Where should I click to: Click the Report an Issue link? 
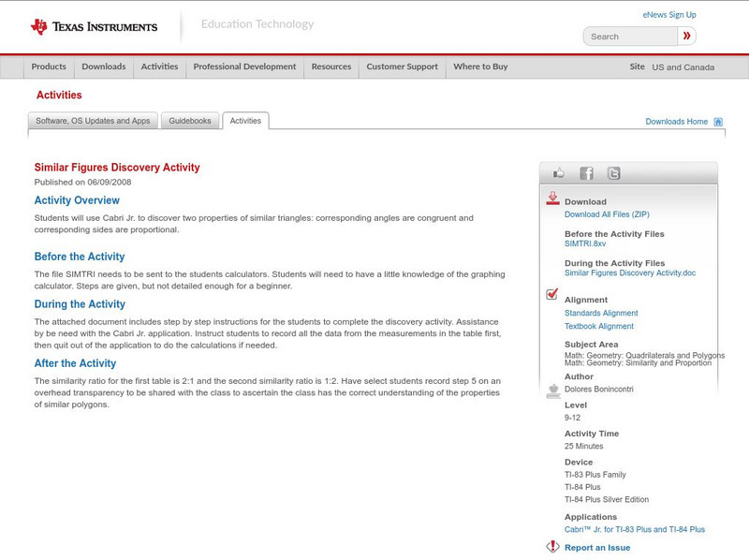pos(597,548)
